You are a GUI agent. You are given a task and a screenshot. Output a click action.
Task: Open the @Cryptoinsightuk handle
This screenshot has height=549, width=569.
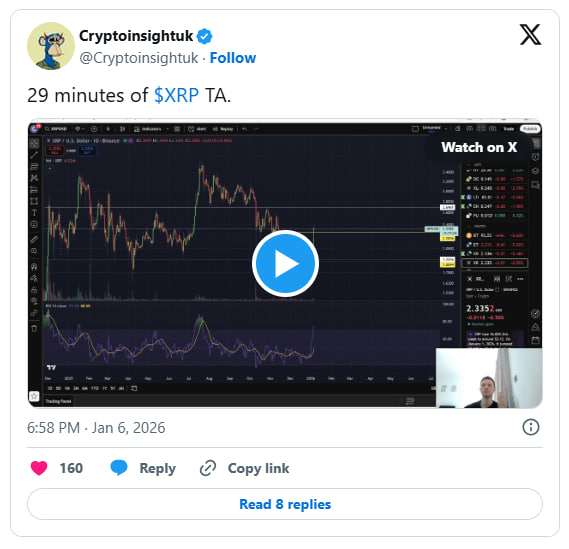pos(139,58)
